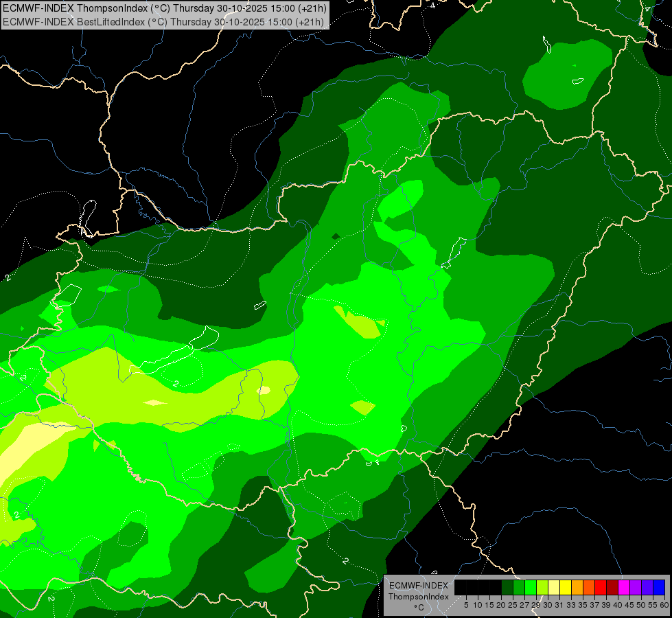Pick the purple 45-50 legend swatch
Viewport: 672px width, 618px height.
tap(636, 587)
